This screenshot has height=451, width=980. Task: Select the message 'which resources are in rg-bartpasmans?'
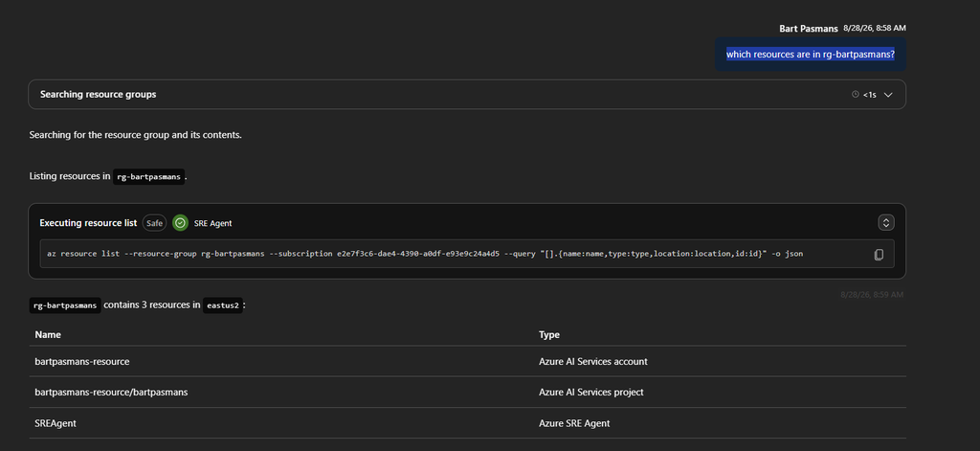tap(810, 55)
